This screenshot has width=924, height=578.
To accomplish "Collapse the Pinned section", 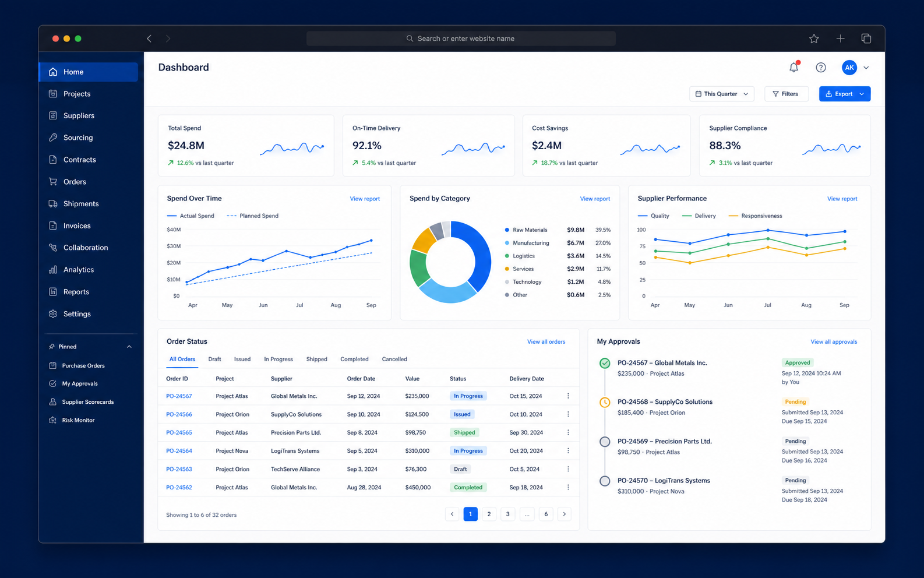I will 129,347.
